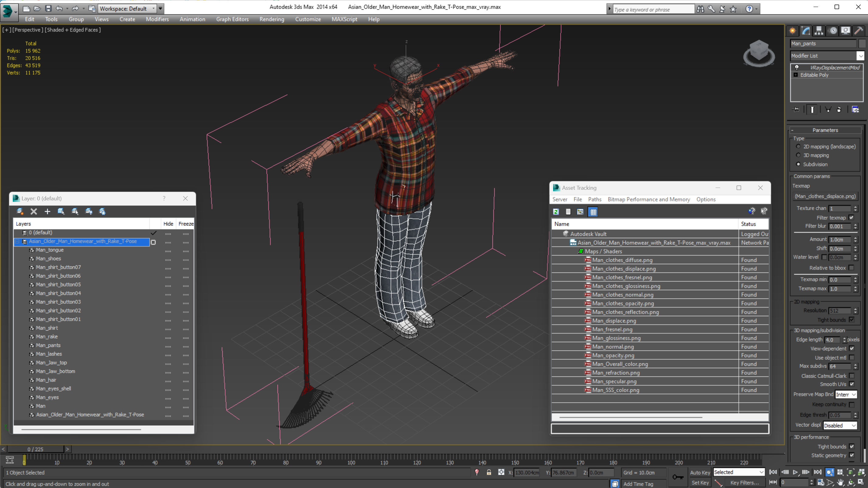
Task: Collapse the Asian_Older_Man_Homewear layer tree
Action: click(x=17, y=241)
